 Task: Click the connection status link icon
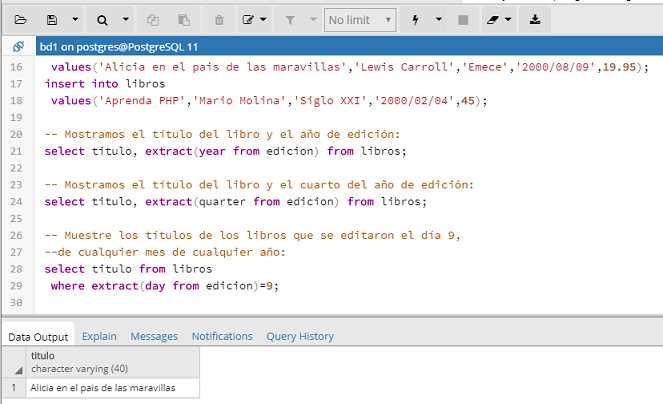(x=18, y=47)
